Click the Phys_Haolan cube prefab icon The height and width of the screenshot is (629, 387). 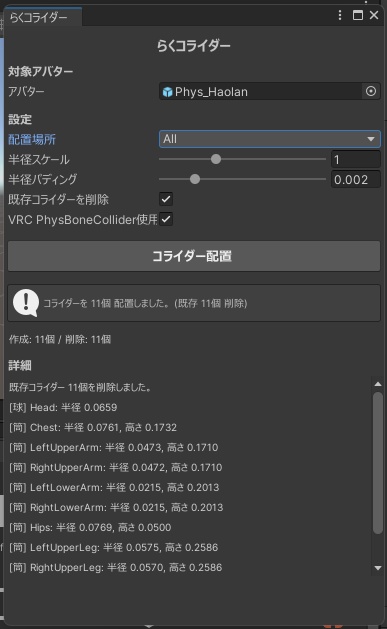(x=167, y=92)
